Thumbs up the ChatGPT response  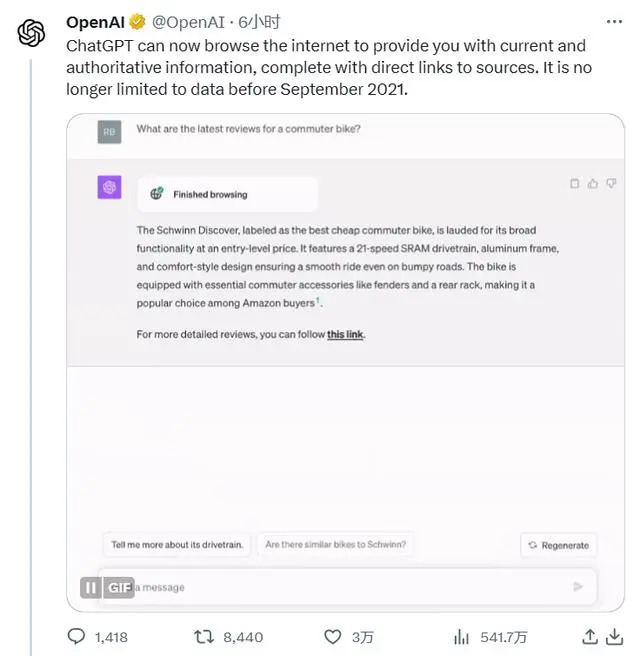point(592,183)
